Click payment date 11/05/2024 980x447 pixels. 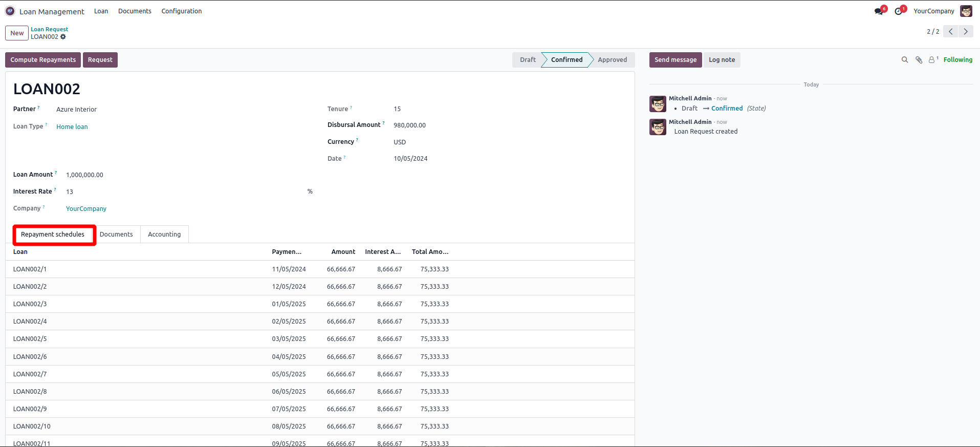pyautogui.click(x=289, y=269)
